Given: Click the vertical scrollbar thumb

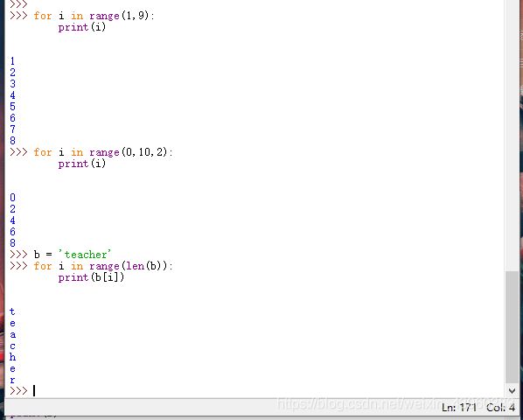Looking at the screenshot, I should (512, 327).
